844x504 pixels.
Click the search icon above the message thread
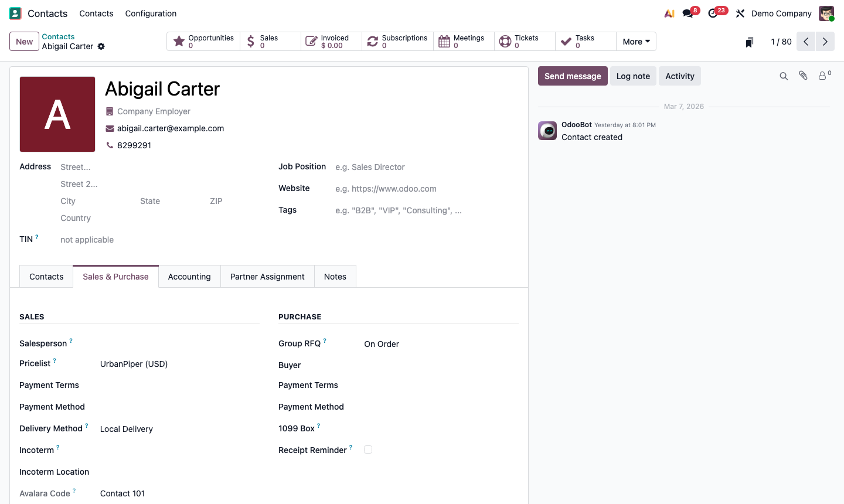784,75
